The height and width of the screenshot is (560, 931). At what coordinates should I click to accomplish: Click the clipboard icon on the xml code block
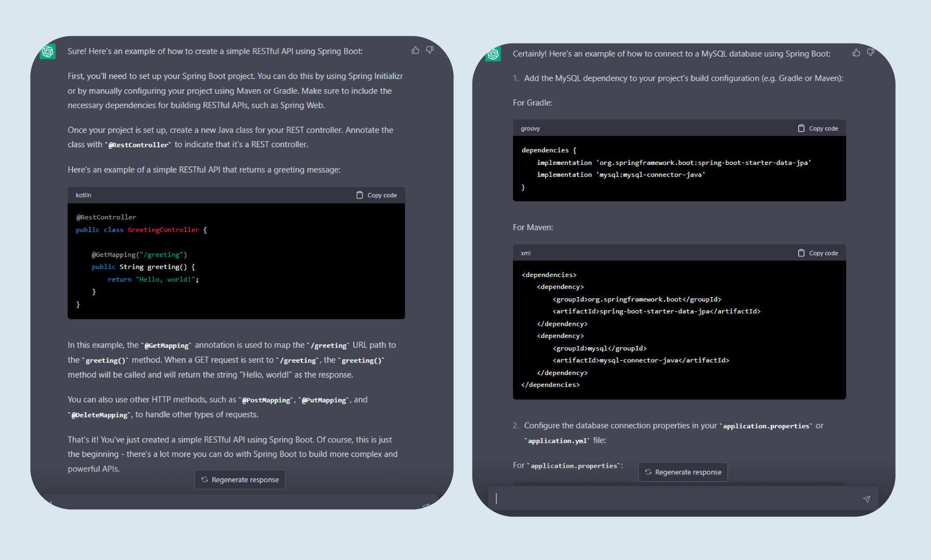(x=800, y=253)
